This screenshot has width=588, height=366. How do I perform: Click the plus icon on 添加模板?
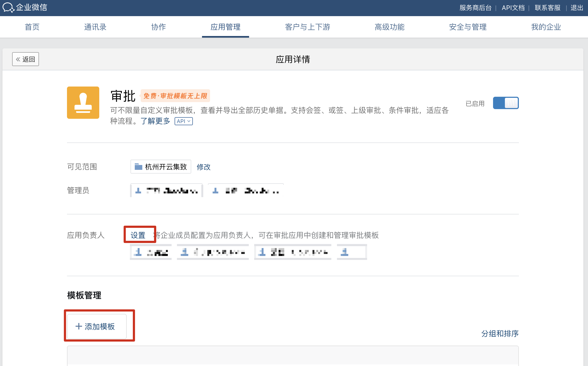point(79,326)
